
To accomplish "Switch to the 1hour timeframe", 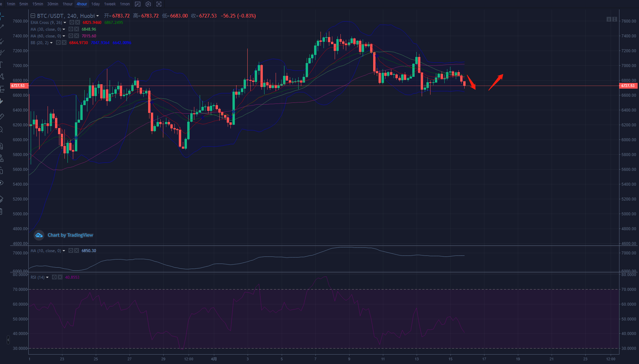I will point(67,4).
